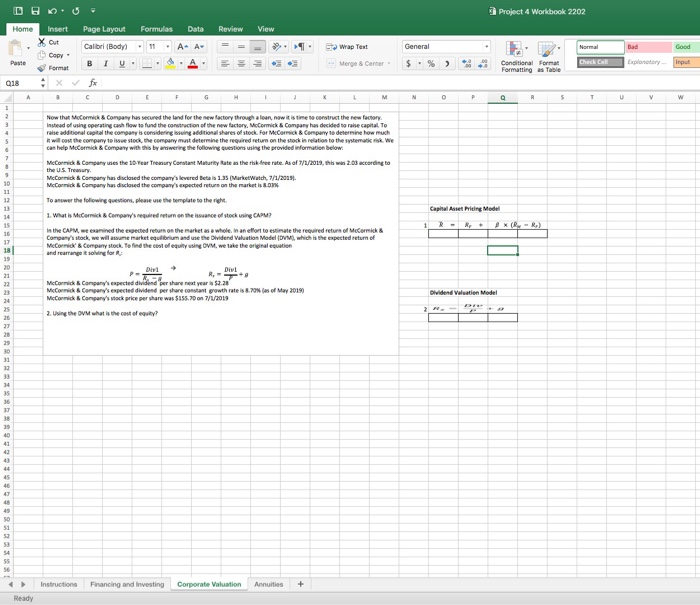Decrease the indent
700x605 pixels.
coord(276,63)
